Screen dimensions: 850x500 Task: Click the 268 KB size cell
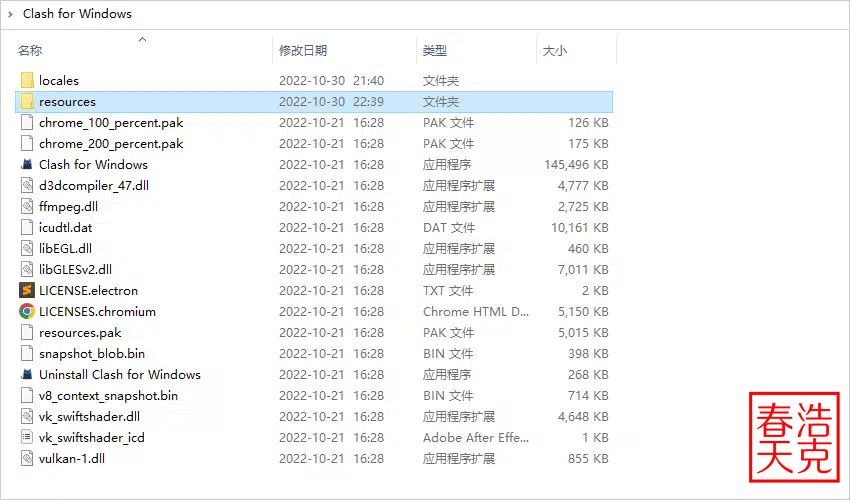[588, 374]
